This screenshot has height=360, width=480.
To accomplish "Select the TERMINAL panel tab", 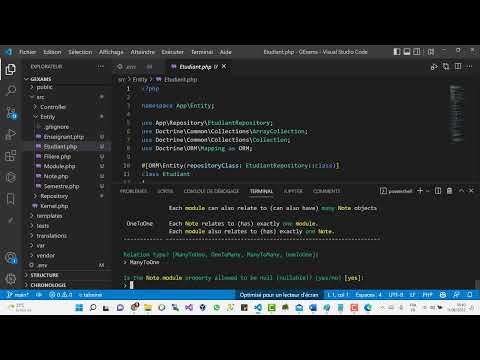I will point(261,191).
